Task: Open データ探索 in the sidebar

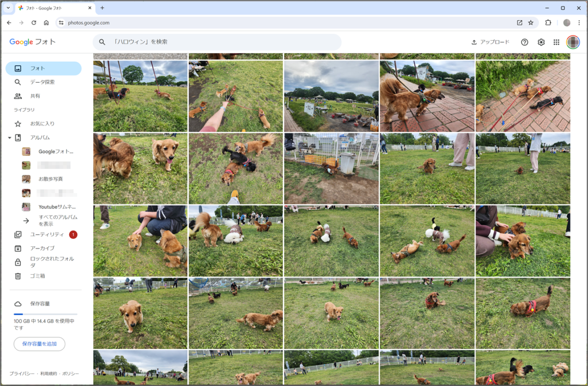Action: pos(44,82)
